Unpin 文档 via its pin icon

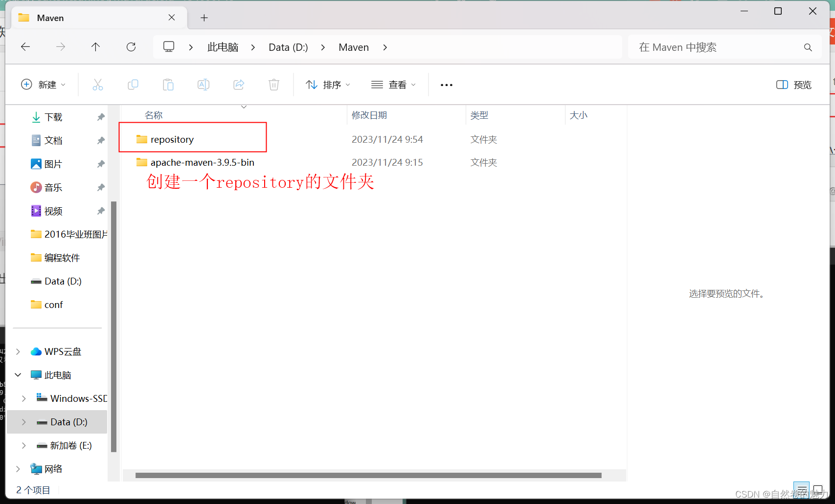[101, 140]
